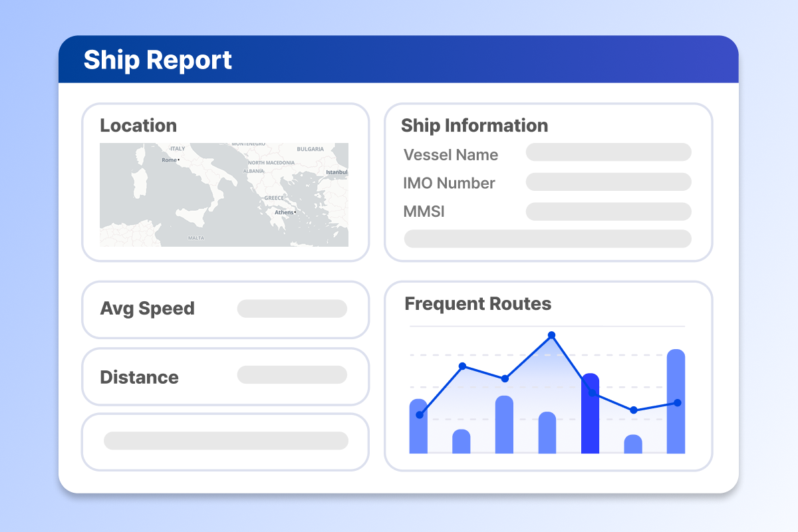Select the shortest bar in Frequent Routes
The image size is (798, 532).
(x=633, y=444)
